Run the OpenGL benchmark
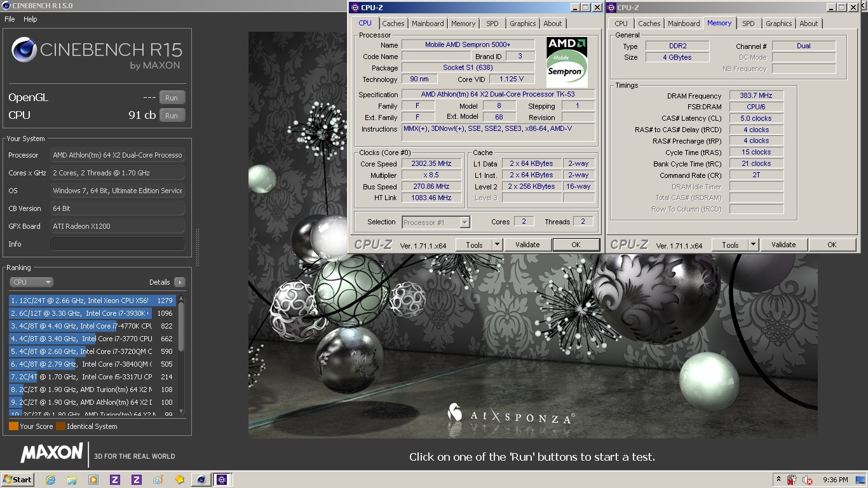 tap(172, 98)
